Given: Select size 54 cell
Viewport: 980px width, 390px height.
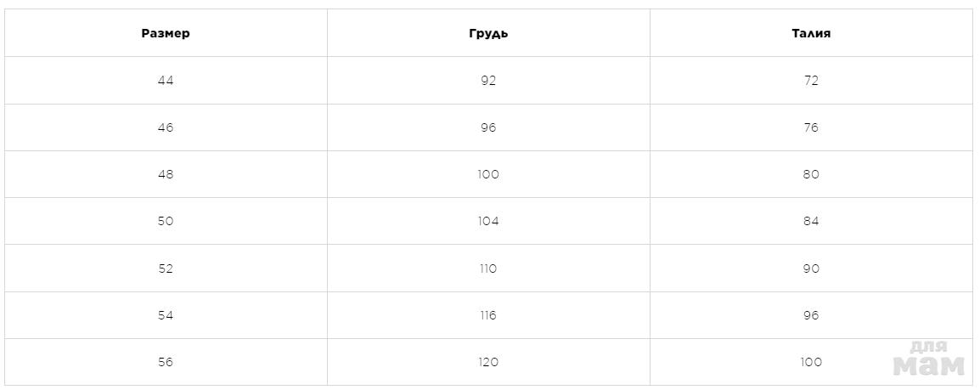Looking at the screenshot, I should 166,315.
